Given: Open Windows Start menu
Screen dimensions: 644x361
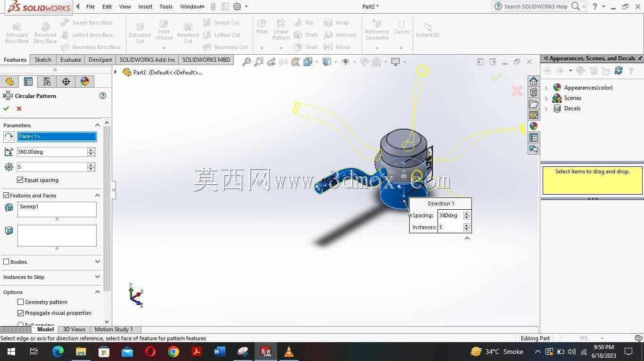Looking at the screenshot, I should coord(11,352).
